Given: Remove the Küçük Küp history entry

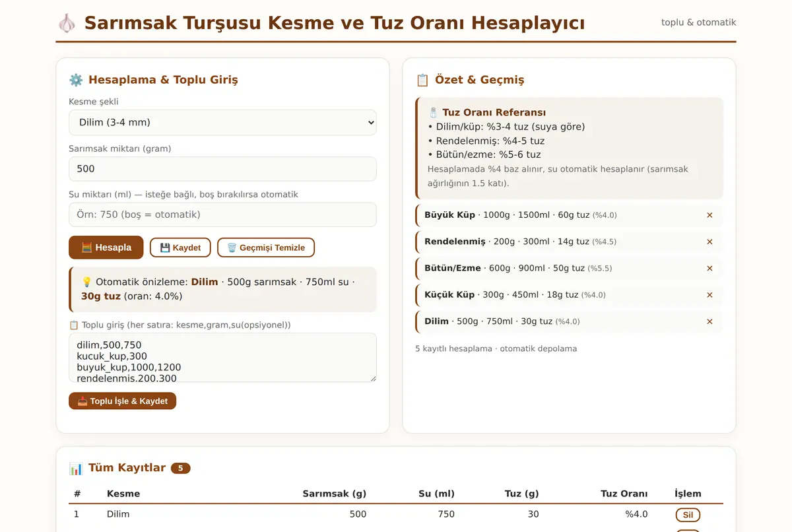Looking at the screenshot, I should (x=709, y=295).
